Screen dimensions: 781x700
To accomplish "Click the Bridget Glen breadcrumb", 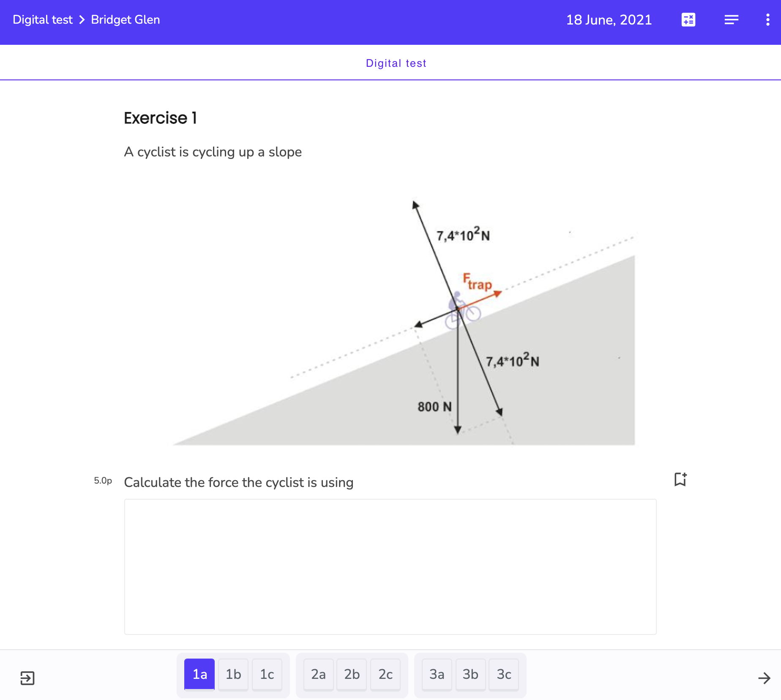I will tap(126, 20).
